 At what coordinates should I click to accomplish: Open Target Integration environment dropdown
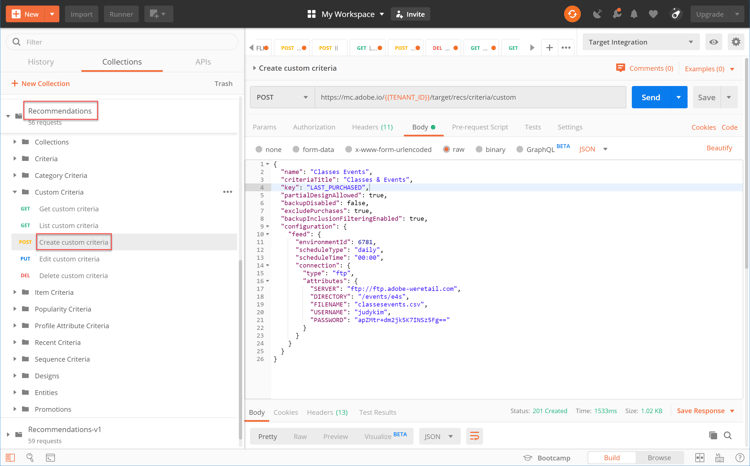(x=641, y=42)
